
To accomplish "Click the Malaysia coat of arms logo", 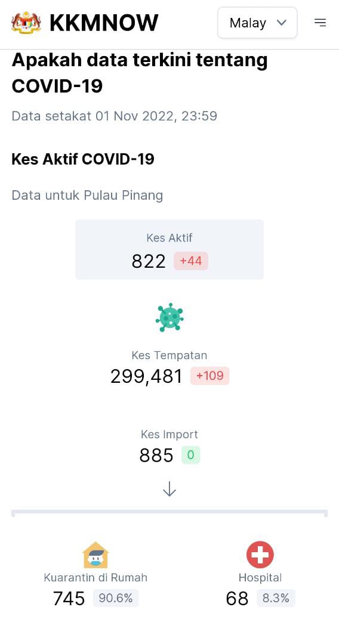I will coord(26,23).
